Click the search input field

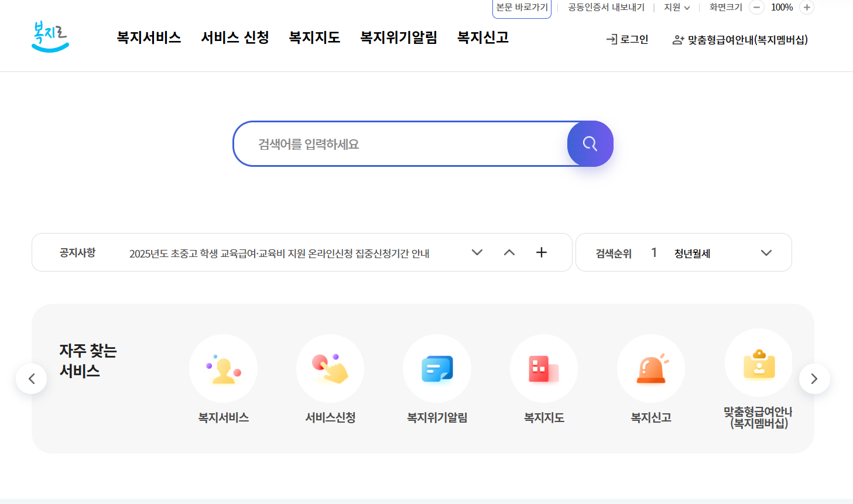398,143
